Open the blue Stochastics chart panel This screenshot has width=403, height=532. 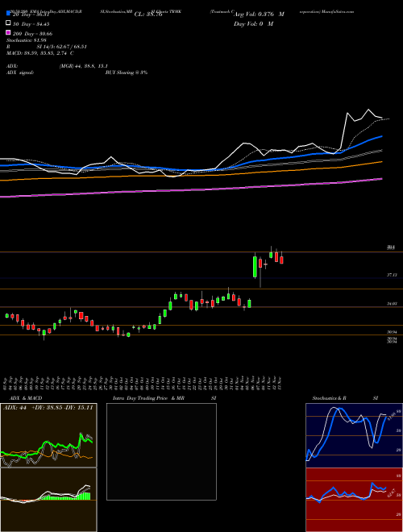(x=354, y=435)
